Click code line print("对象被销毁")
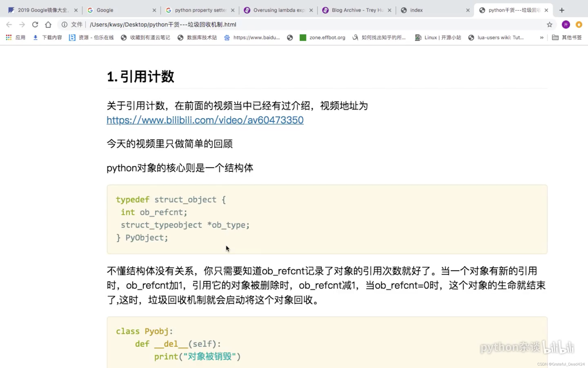This screenshot has height=368, width=588. [x=197, y=357]
